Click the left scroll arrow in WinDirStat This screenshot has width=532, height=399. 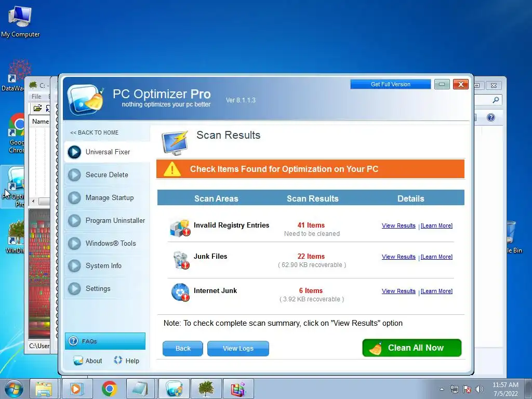point(33,202)
